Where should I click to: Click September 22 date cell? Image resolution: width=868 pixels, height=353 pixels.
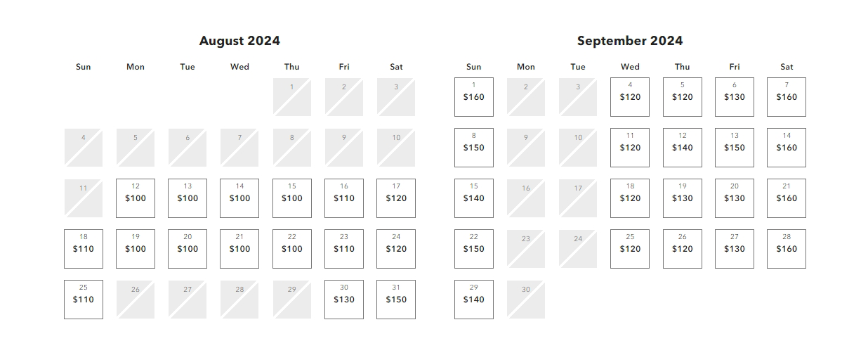[x=474, y=249]
